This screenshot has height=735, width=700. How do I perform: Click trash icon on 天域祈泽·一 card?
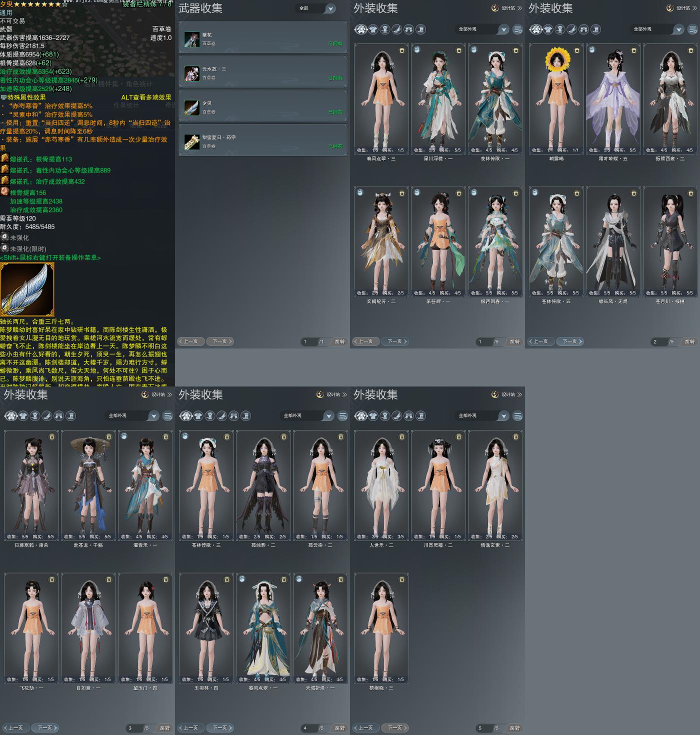[x=341, y=580]
